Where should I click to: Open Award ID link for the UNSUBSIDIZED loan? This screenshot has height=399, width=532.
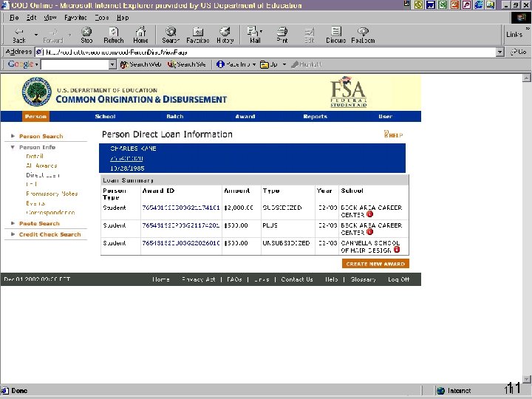181,243
